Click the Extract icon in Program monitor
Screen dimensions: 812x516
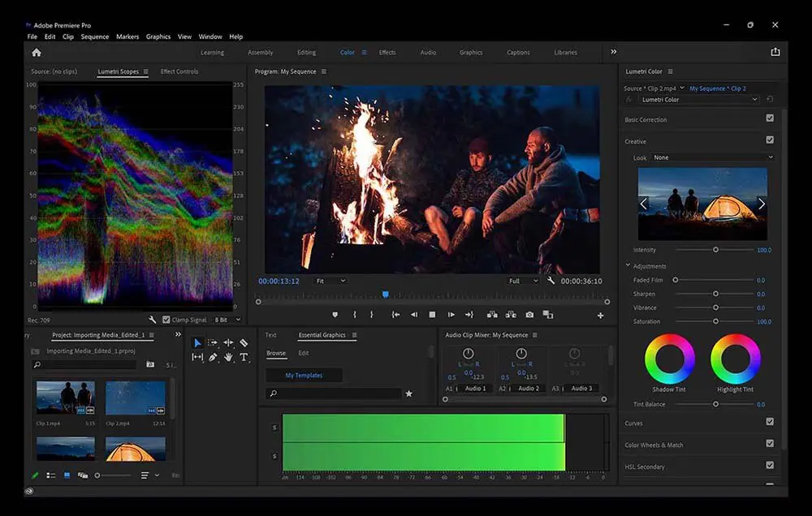pyautogui.click(x=511, y=315)
